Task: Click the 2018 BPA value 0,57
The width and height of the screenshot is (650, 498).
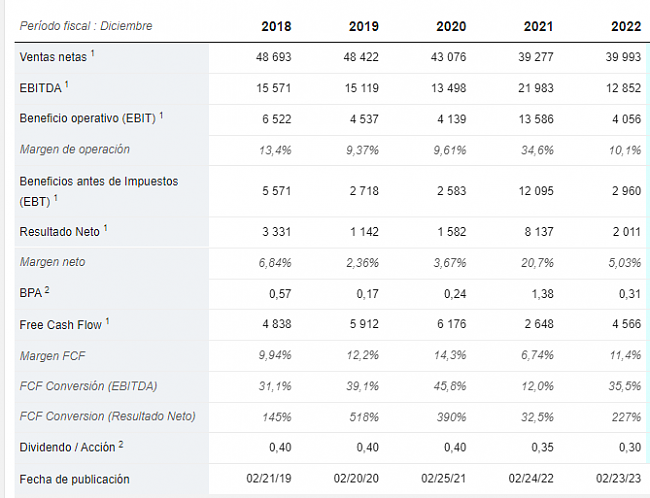Action: click(x=280, y=294)
